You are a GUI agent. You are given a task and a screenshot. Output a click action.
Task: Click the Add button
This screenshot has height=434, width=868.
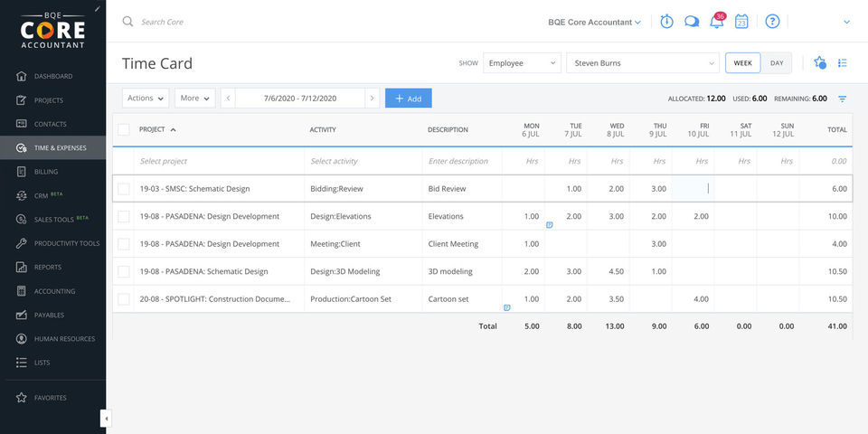409,99
